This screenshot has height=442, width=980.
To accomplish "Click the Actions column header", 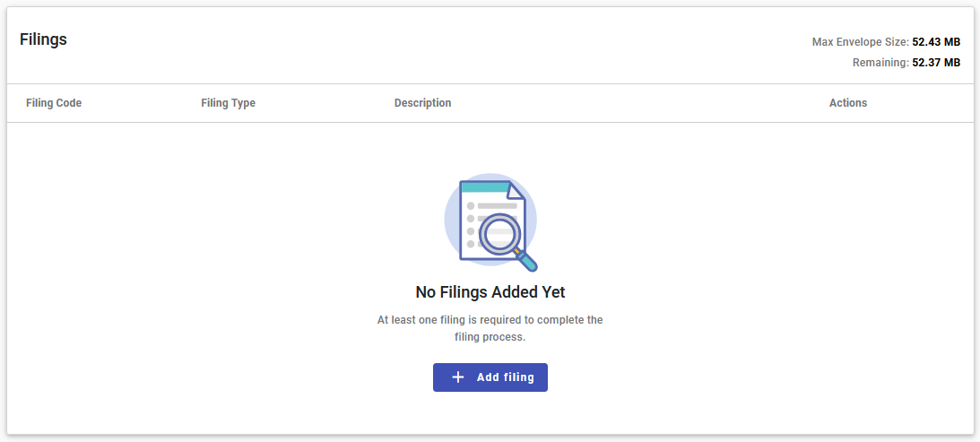I will coord(847,103).
